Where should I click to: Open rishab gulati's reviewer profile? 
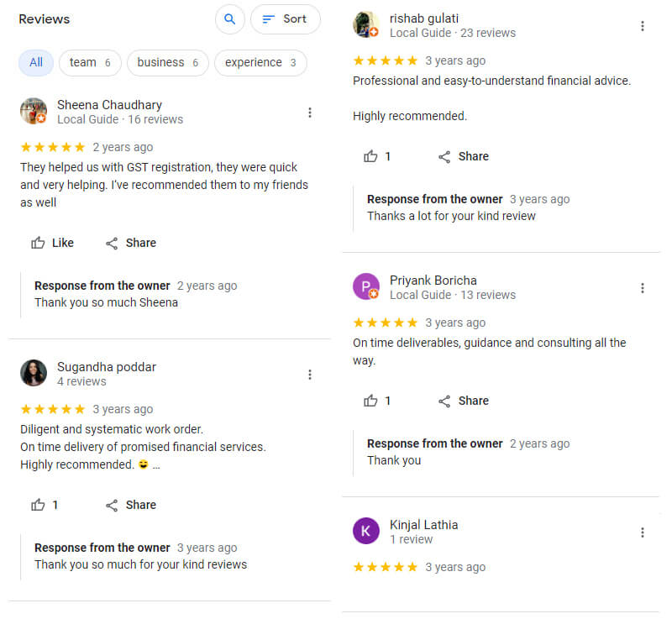click(424, 18)
